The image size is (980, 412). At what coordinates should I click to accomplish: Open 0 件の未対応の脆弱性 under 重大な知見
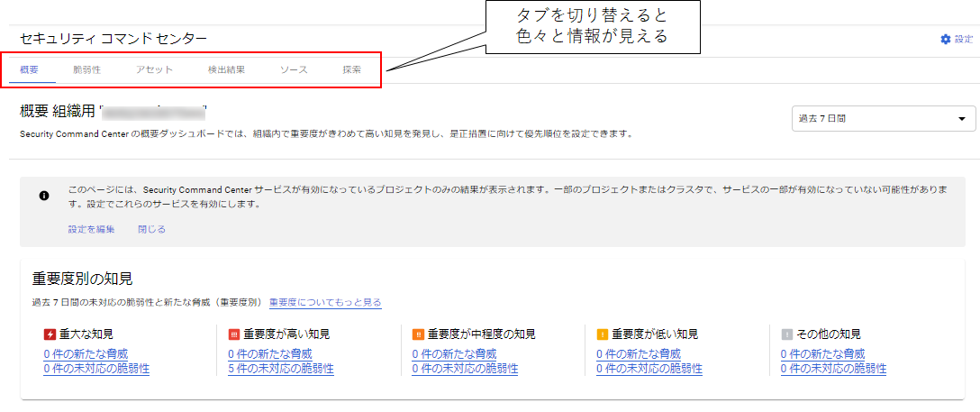click(x=96, y=369)
